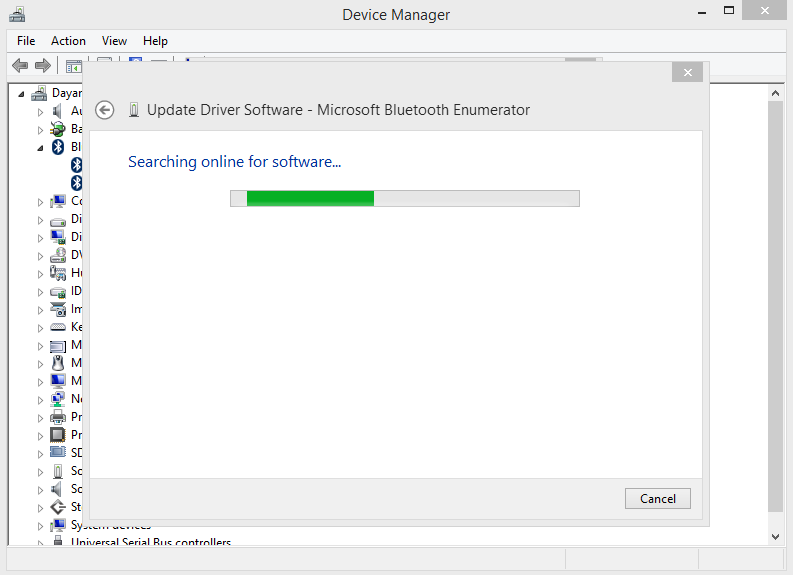This screenshot has height=575, width=793.
Task: Select the Display adapters icon in the tree
Action: point(58,237)
